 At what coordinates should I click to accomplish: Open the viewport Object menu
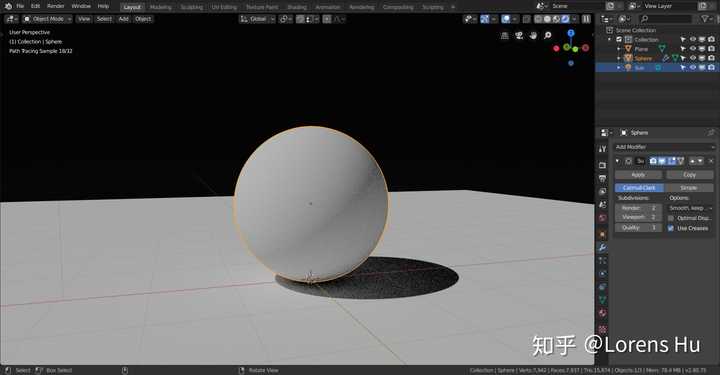[x=143, y=19]
